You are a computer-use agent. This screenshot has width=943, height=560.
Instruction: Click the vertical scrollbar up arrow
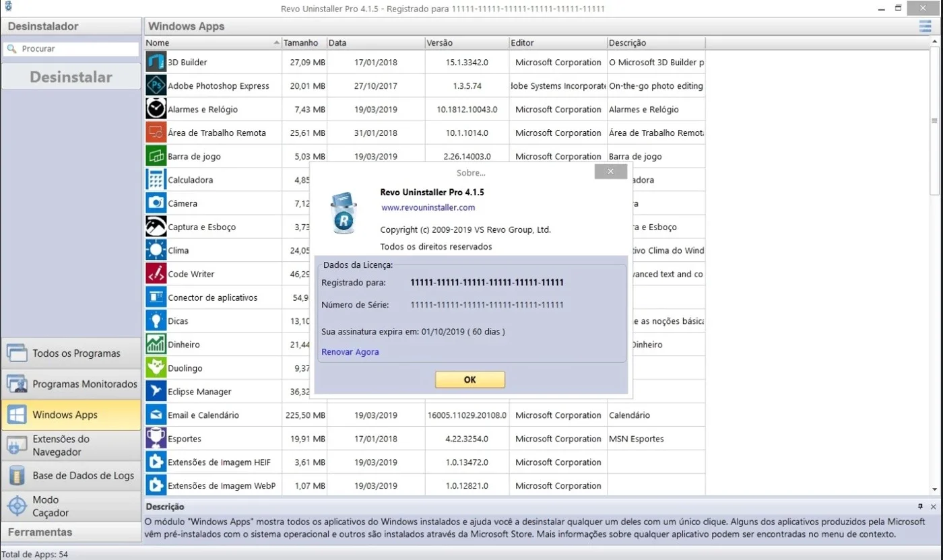click(x=934, y=43)
